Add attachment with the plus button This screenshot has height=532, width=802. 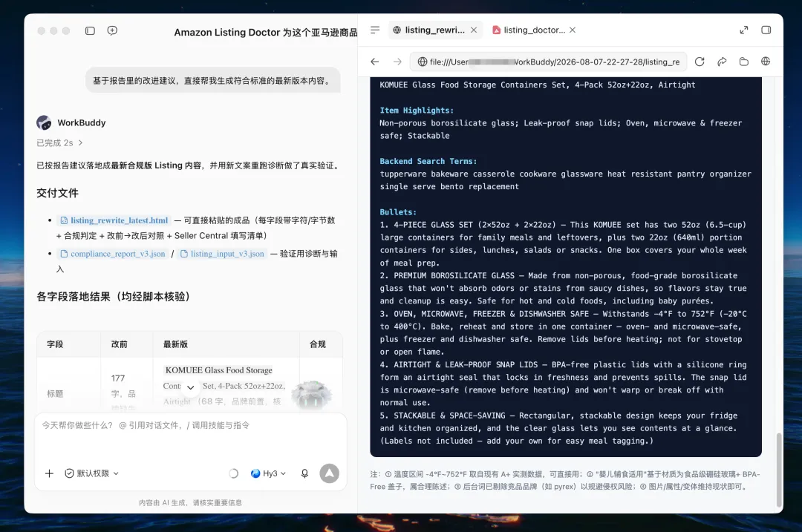pos(49,473)
